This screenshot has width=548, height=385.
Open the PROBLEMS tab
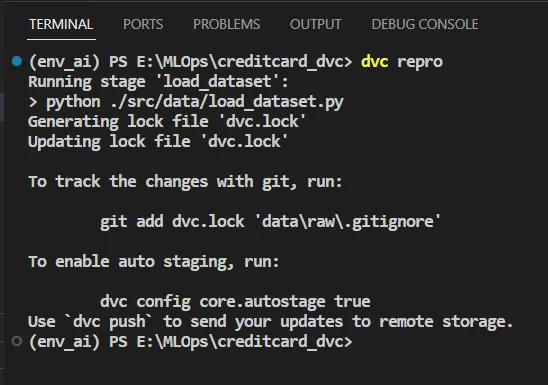pyautogui.click(x=226, y=24)
